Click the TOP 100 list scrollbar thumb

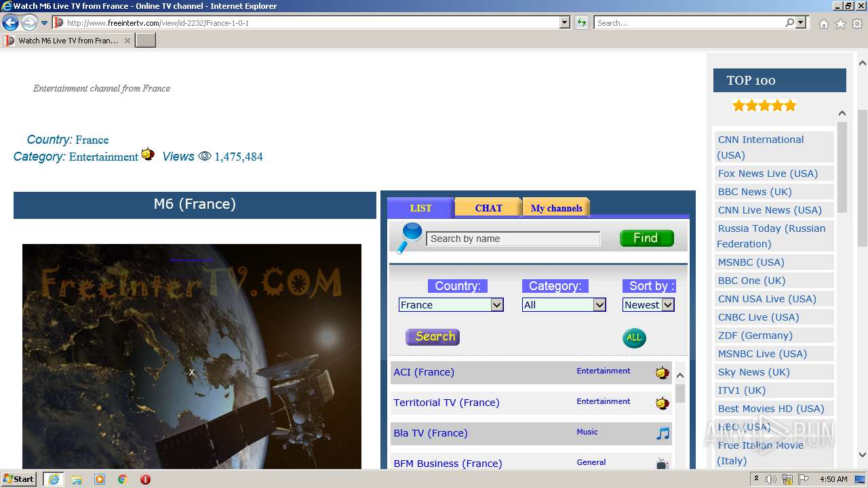(x=842, y=167)
